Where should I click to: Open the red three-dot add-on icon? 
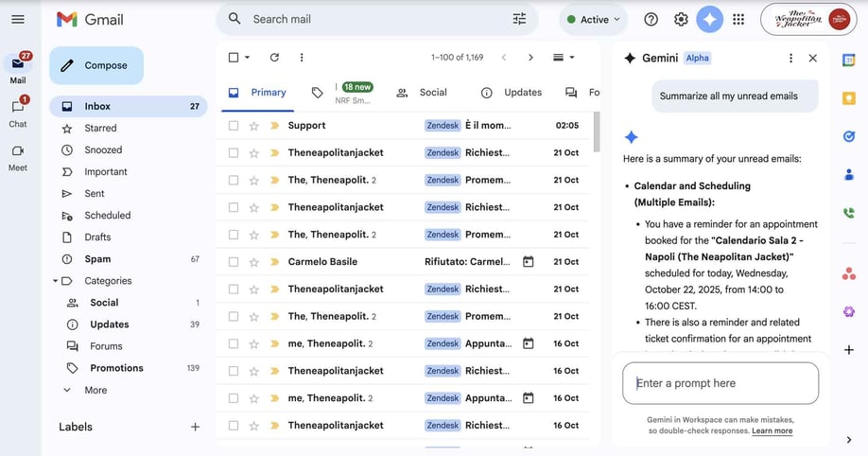[849, 273]
